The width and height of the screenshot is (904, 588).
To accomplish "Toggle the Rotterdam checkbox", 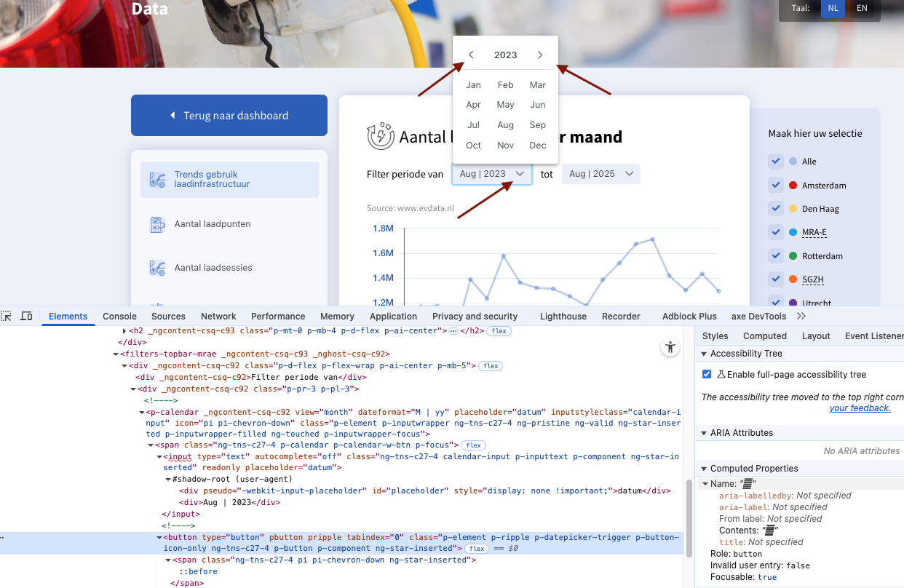I will point(776,256).
